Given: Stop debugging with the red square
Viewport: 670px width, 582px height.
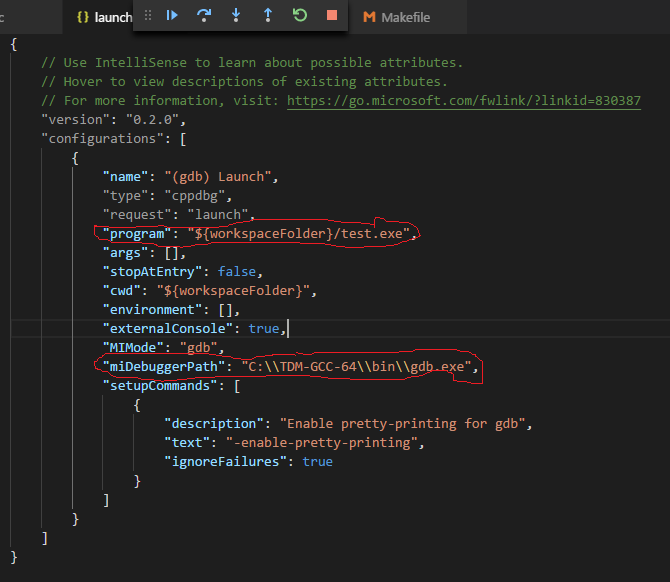Looking at the screenshot, I should 332,16.
